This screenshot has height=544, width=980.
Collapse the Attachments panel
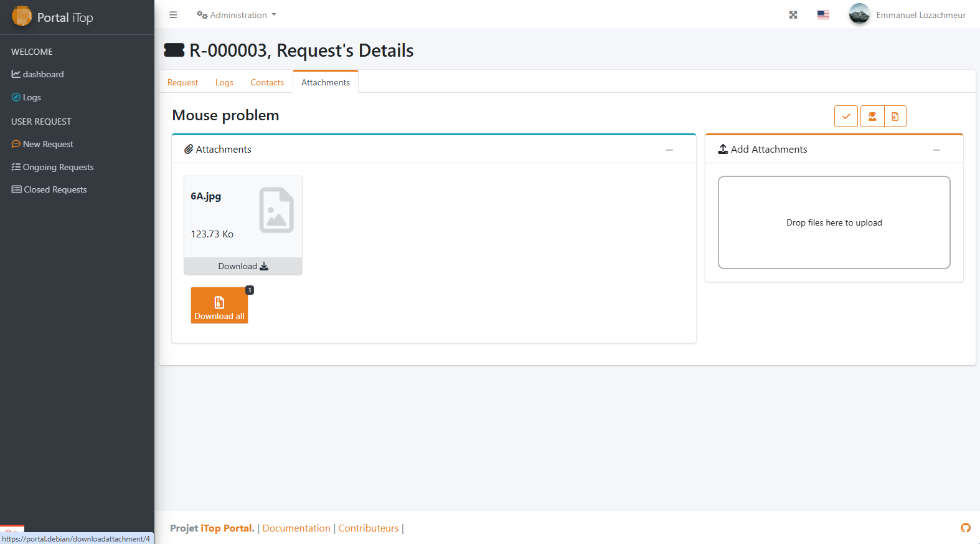tap(669, 150)
